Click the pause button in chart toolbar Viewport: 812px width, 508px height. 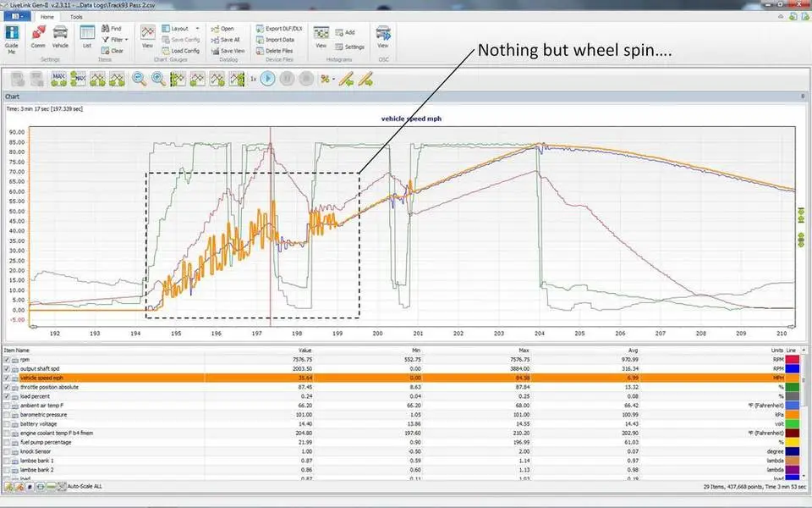(287, 79)
